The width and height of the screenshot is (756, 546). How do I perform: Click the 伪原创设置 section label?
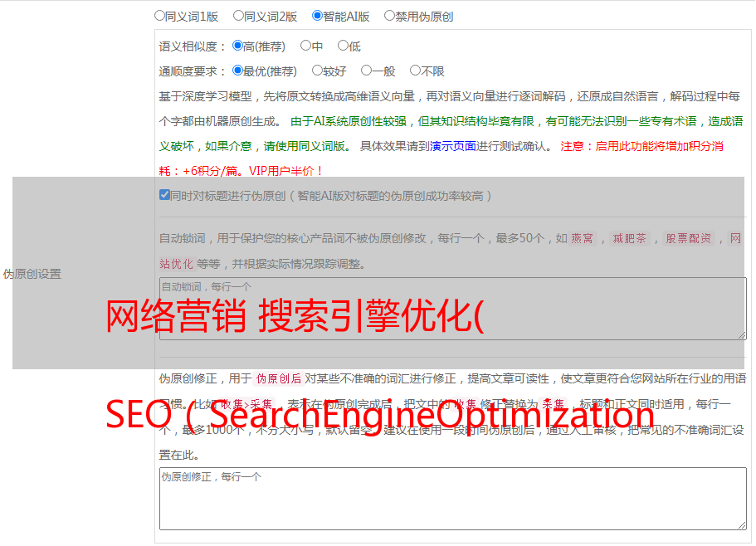point(32,274)
